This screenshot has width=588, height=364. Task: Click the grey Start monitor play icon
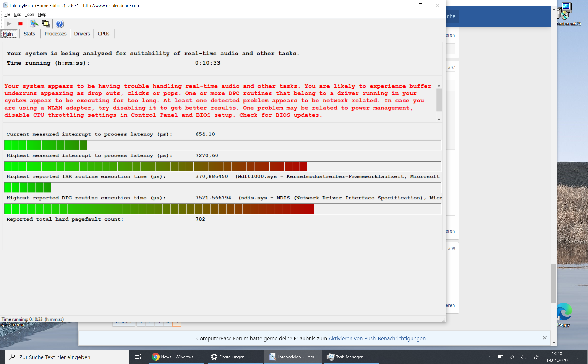tap(9, 24)
